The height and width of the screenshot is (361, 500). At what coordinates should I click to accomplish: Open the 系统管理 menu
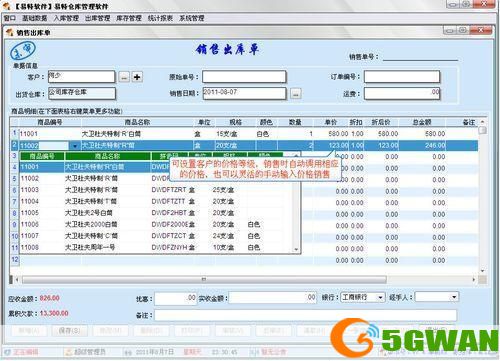click(192, 18)
